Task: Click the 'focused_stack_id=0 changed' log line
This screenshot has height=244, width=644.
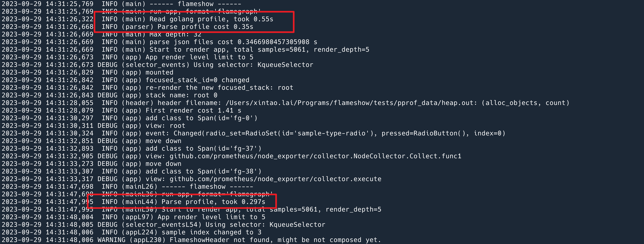Action: click(197, 80)
